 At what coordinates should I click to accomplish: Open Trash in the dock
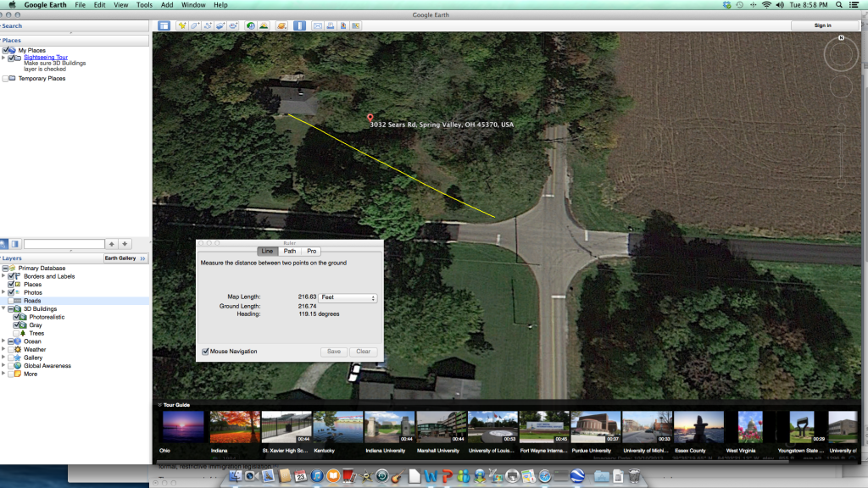pyautogui.click(x=634, y=476)
